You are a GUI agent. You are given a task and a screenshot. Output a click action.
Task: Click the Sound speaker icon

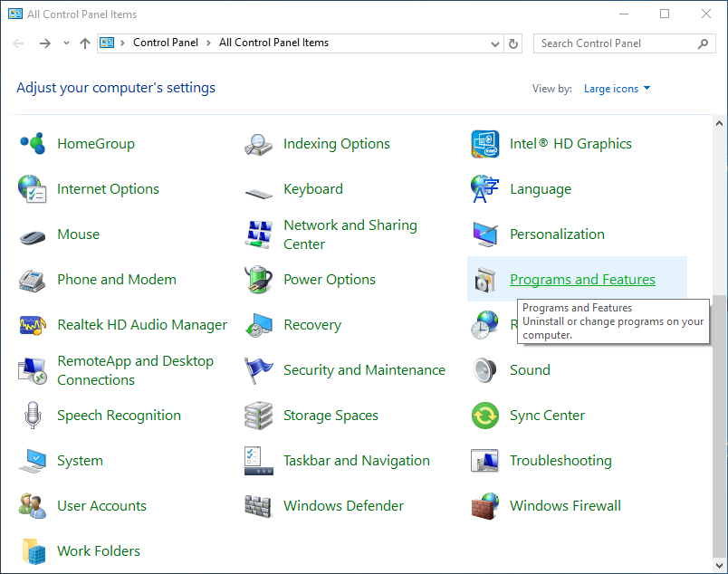pos(485,370)
